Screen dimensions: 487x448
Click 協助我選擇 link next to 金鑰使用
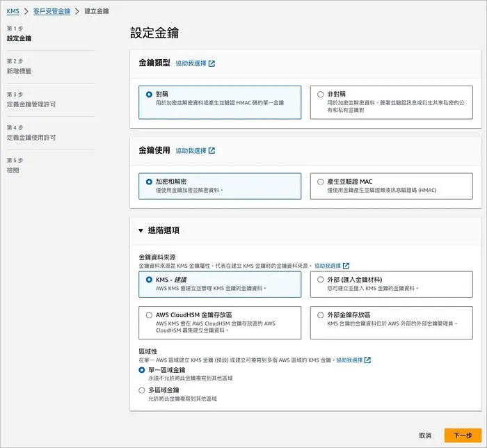(x=191, y=151)
